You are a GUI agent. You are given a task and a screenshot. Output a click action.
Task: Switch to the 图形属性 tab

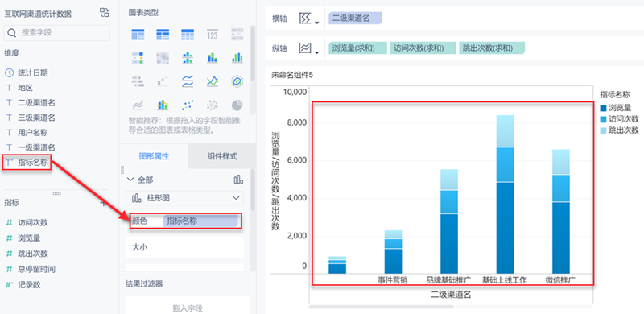tap(154, 156)
